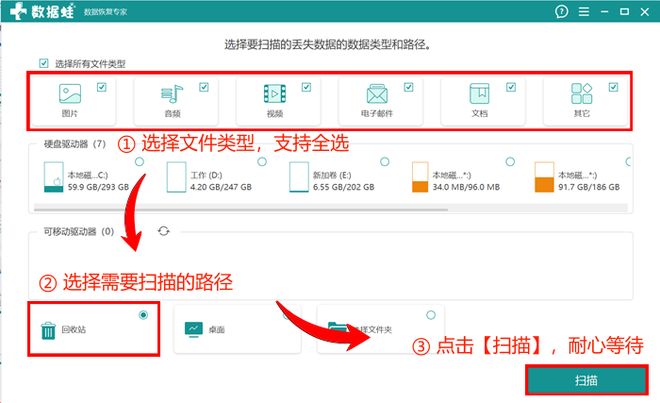Screen dimensions: 660x403
Task: Click the 新加卷 (E:) drive icon
Action: pos(299,177)
